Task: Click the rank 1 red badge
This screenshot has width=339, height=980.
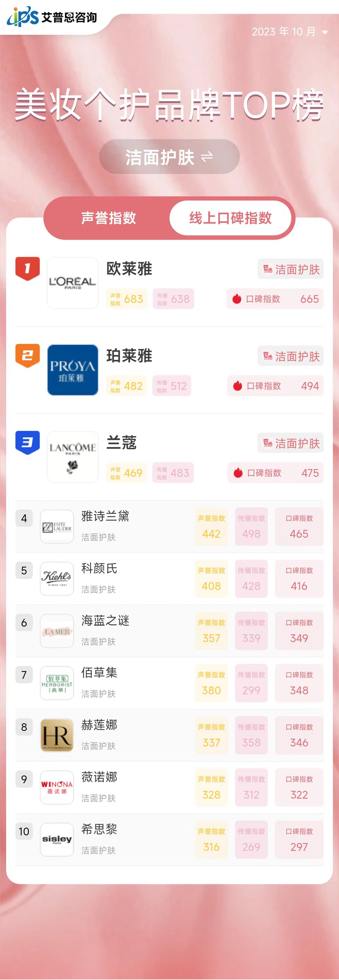Action: coord(27,269)
